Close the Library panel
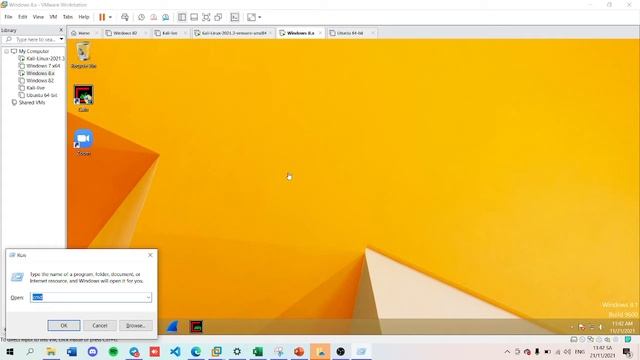Screen dimensions: 640x360 [61, 30]
